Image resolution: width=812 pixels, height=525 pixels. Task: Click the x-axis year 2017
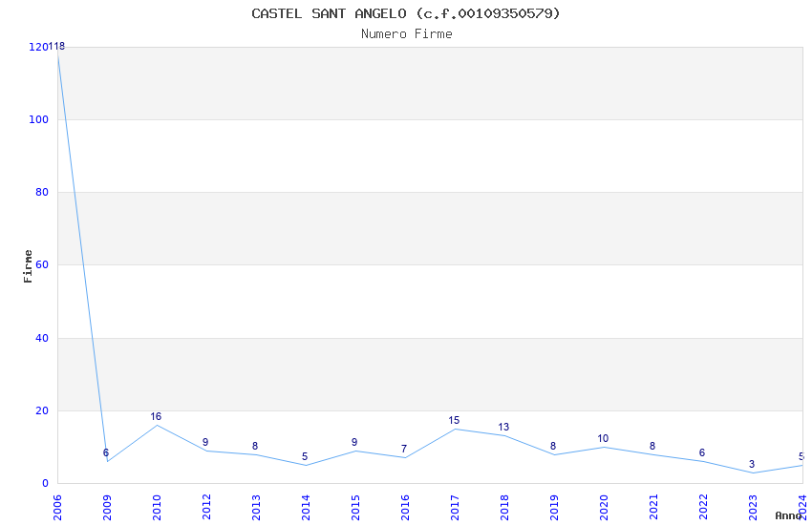(455, 507)
